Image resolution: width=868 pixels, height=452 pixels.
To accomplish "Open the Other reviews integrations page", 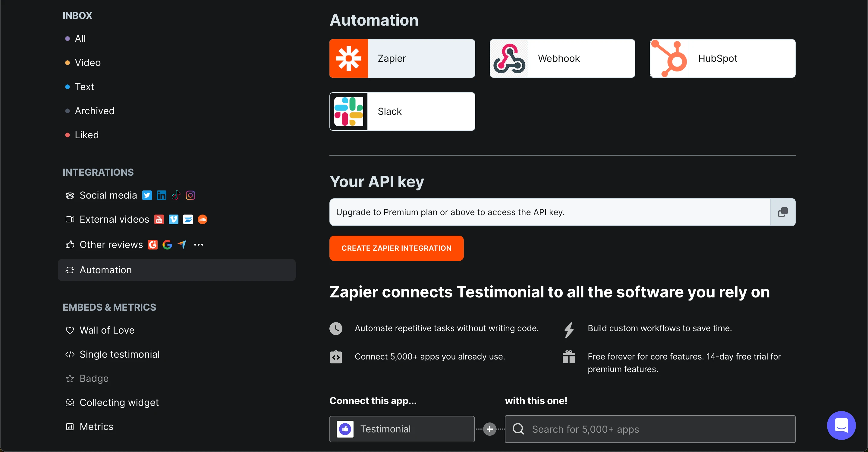I will [111, 245].
